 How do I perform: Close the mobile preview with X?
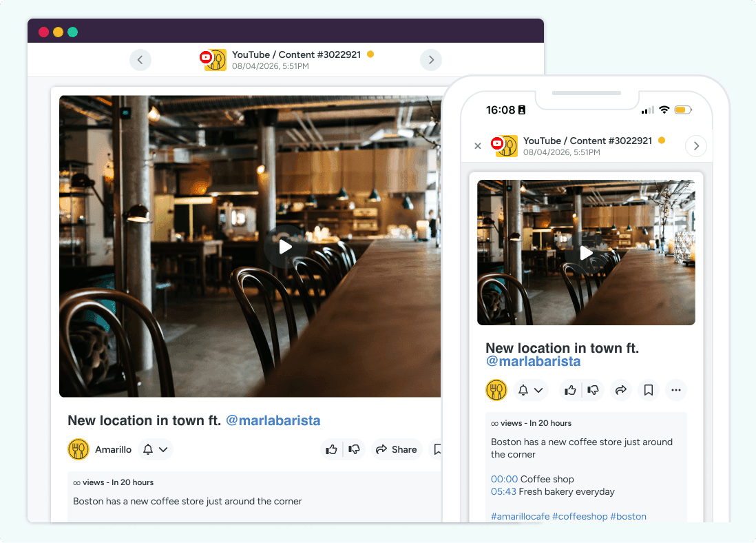(478, 146)
